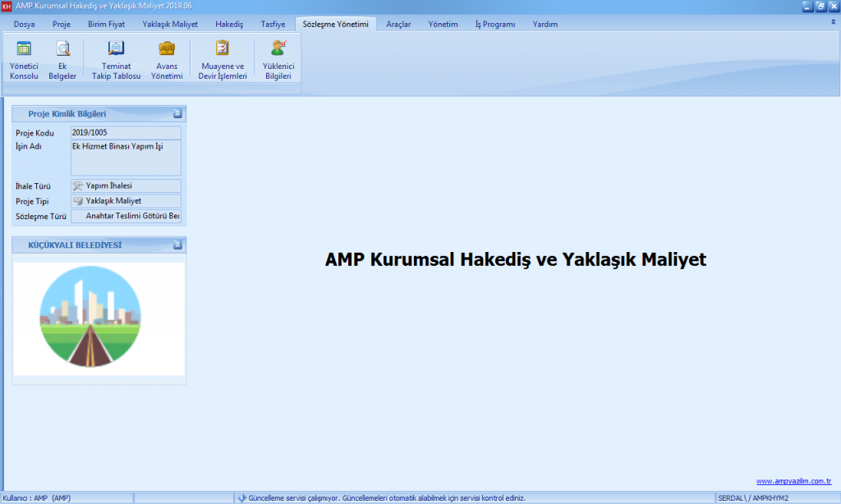This screenshot has width=841, height=504.
Task: Open Muayene ve Devir İşlemleri
Action: pos(223,59)
